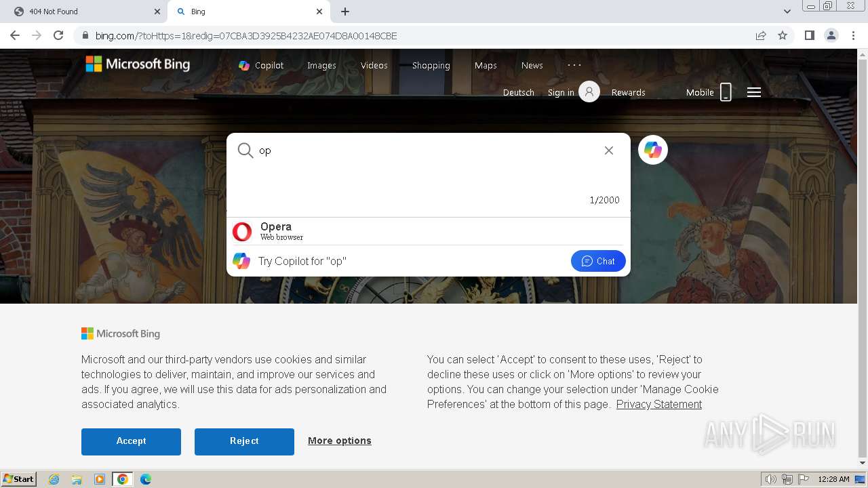The image size is (868, 488).
Task: Click the Bing tab
Action: [249, 12]
